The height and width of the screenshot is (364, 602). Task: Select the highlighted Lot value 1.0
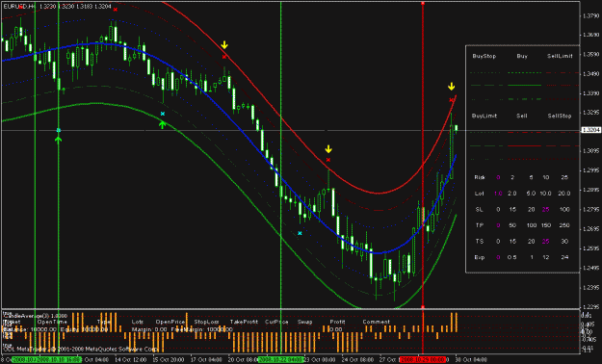point(498,194)
